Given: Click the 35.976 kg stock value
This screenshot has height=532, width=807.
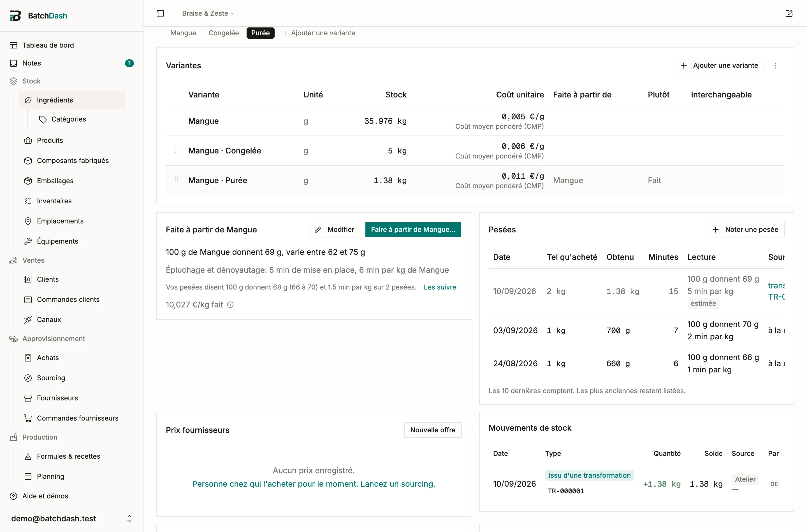Looking at the screenshot, I should pyautogui.click(x=385, y=121).
